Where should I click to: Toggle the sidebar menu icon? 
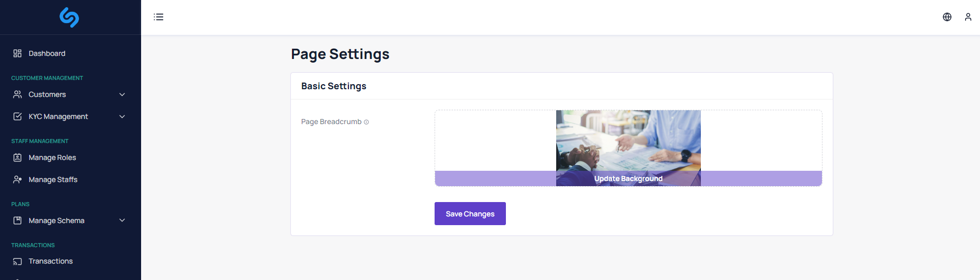tap(159, 17)
